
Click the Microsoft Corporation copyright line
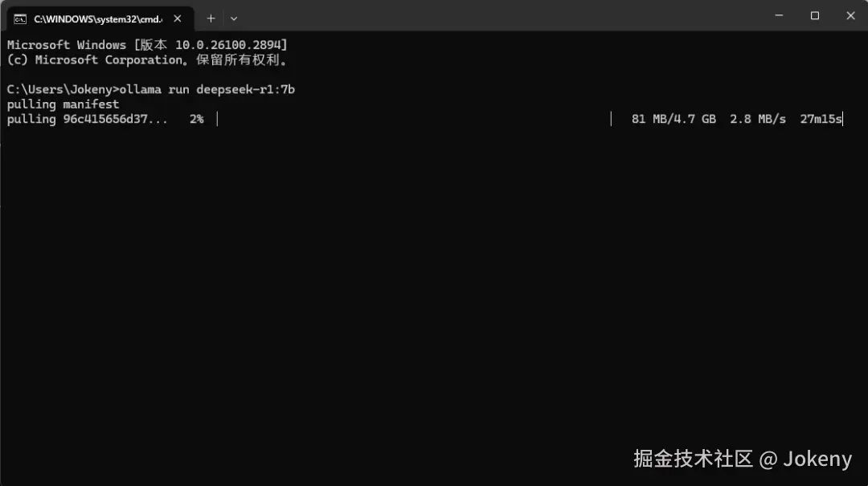point(147,59)
